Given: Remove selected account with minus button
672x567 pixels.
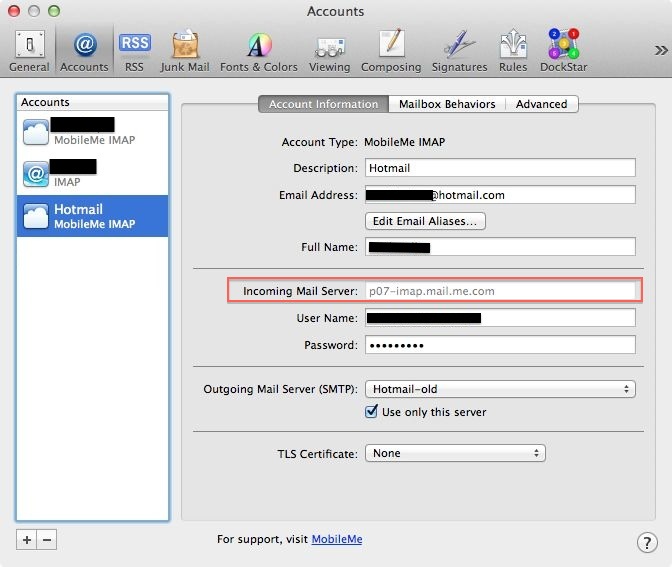Looking at the screenshot, I should point(47,540).
